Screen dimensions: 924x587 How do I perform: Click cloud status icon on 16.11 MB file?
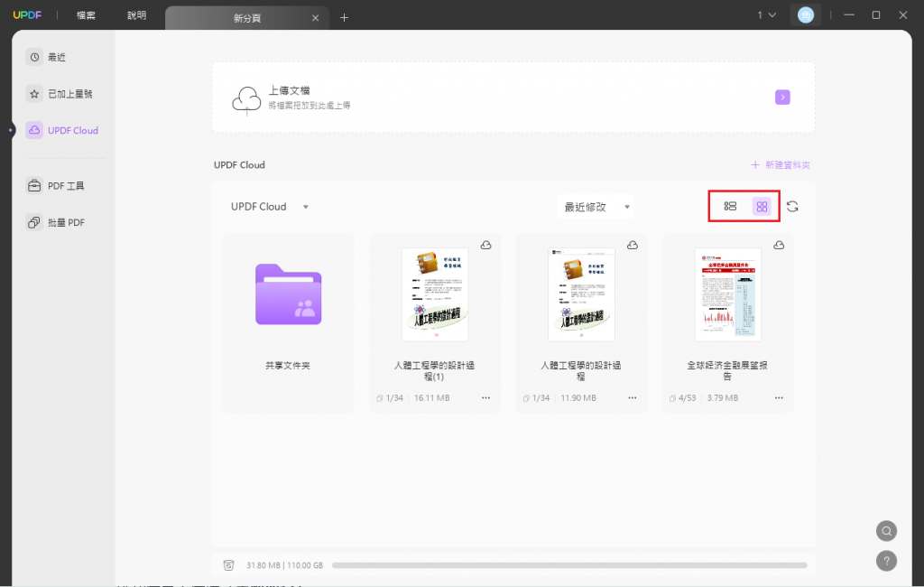(485, 245)
